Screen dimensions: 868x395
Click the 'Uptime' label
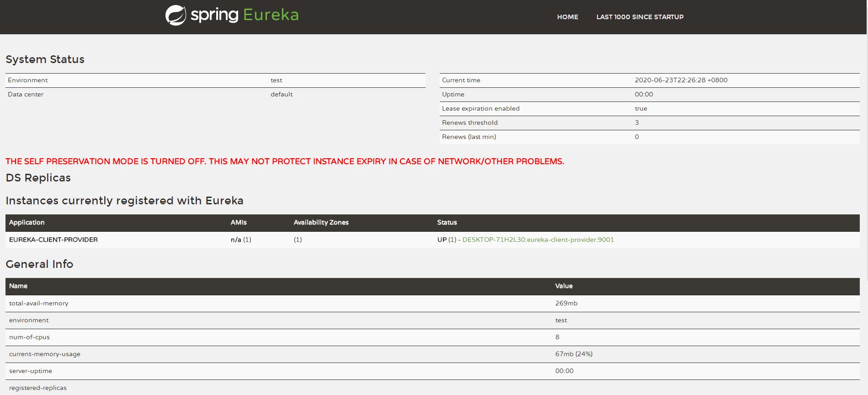453,94
